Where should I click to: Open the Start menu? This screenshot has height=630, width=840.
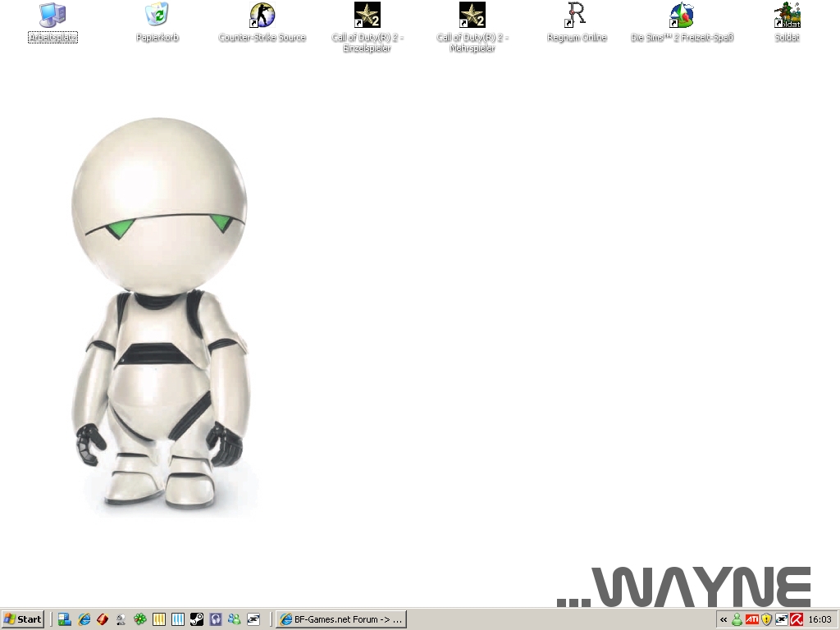(23, 619)
